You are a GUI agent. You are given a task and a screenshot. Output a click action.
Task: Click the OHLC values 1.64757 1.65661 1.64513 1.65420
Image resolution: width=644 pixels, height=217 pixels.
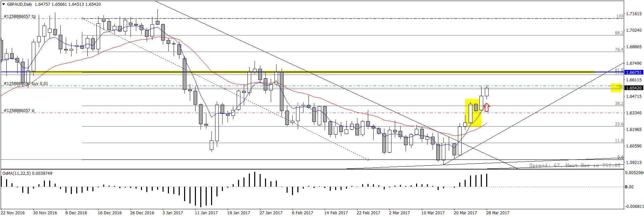[x=68, y=4]
